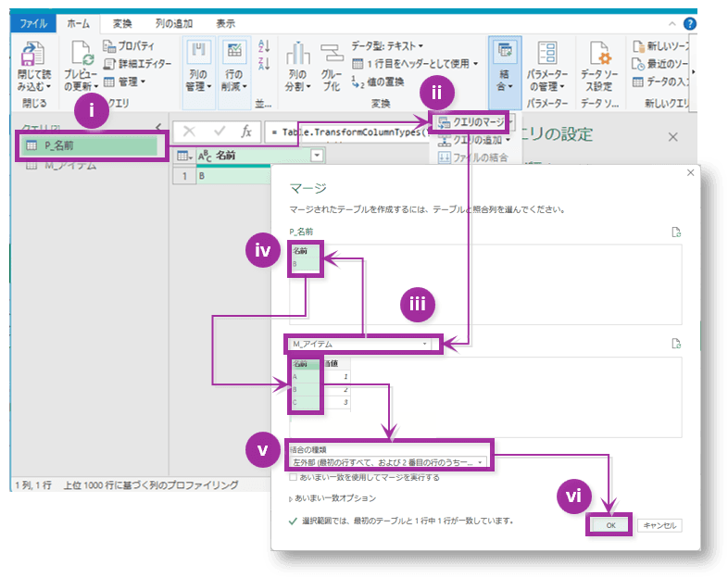728x578 pixels.
Task: Click データの入力 in the ribbon
Action: coord(660,82)
